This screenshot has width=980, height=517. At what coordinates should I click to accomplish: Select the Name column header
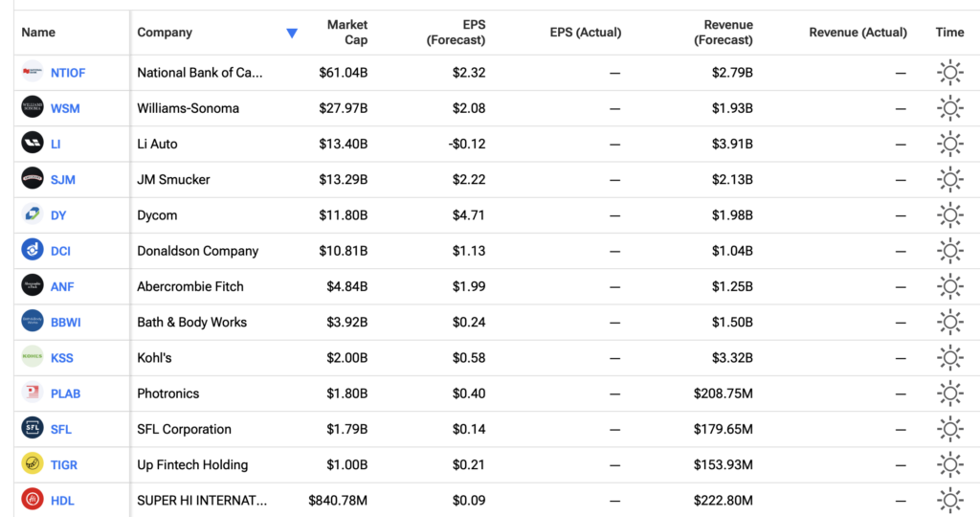point(38,32)
